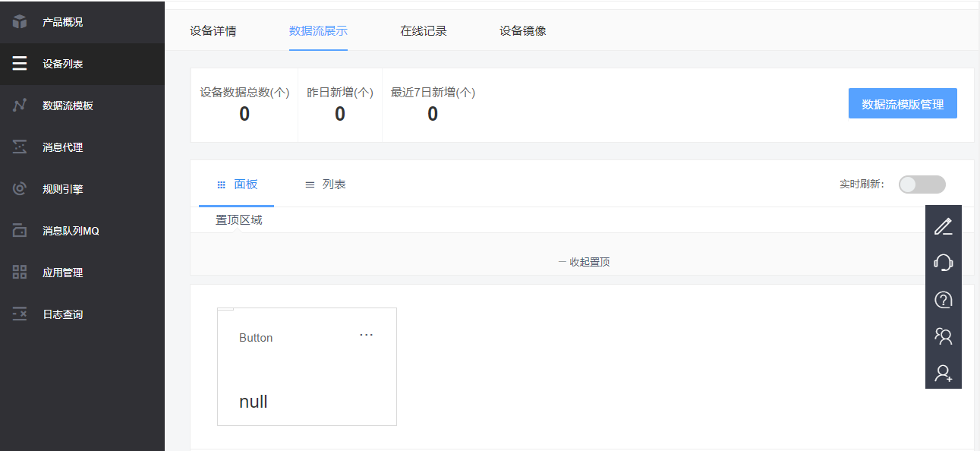Viewport: 980px width, 451px height.
Task: Click the 消息代理 sidebar icon
Action: (20, 147)
